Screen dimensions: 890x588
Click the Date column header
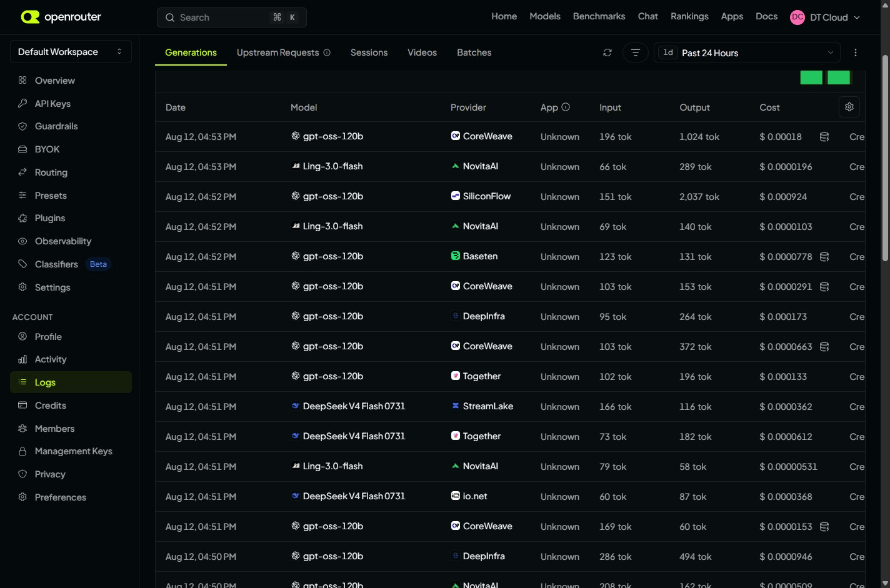click(176, 107)
